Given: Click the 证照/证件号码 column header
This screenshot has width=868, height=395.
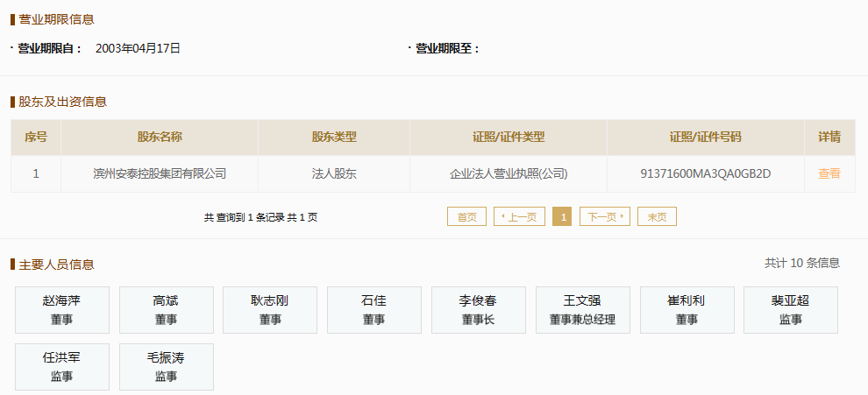Looking at the screenshot, I should pos(705,138).
